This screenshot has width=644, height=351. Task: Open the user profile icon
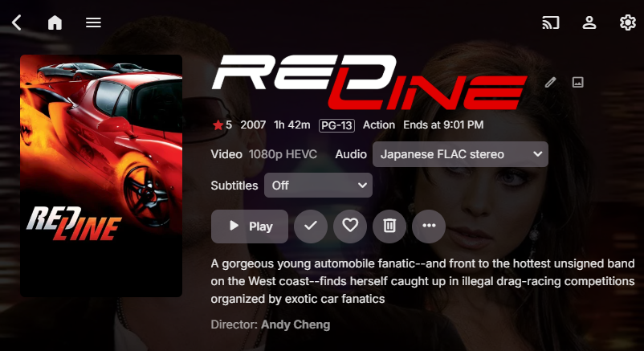[x=589, y=22]
